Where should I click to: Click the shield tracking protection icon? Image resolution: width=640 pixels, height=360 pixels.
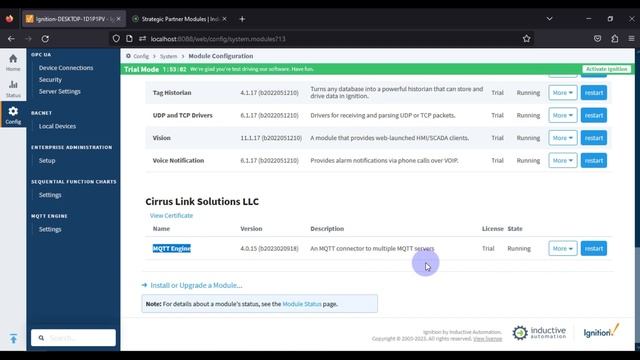116,39
